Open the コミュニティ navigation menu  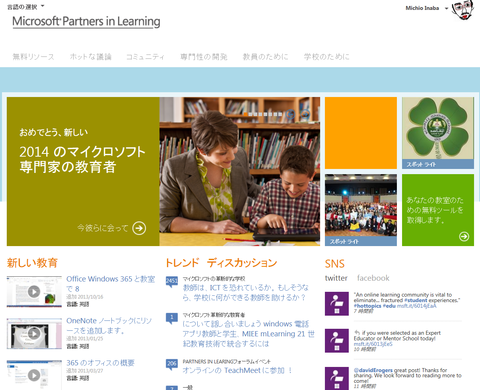(x=145, y=57)
